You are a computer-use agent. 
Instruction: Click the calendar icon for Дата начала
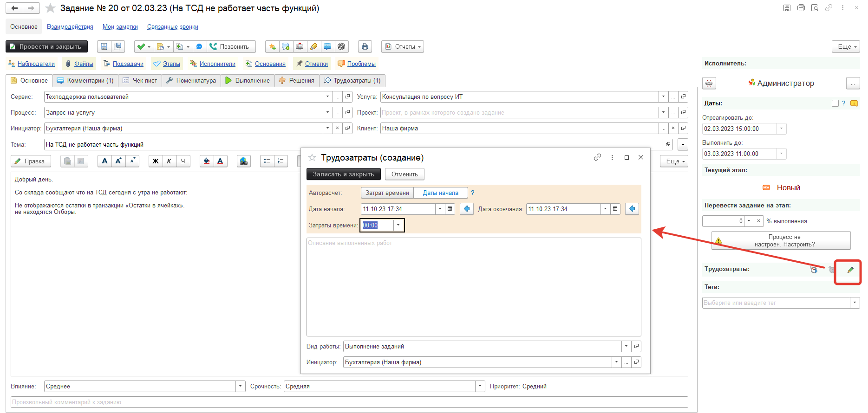point(450,209)
